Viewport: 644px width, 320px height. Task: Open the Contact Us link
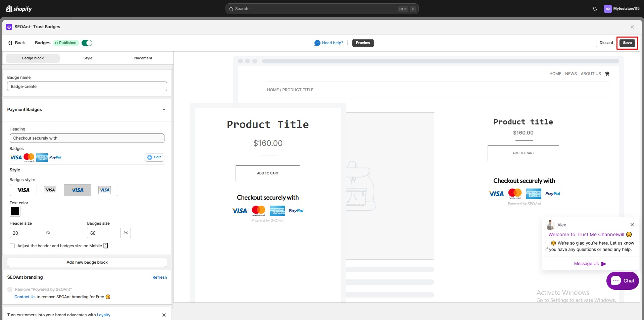click(x=25, y=297)
